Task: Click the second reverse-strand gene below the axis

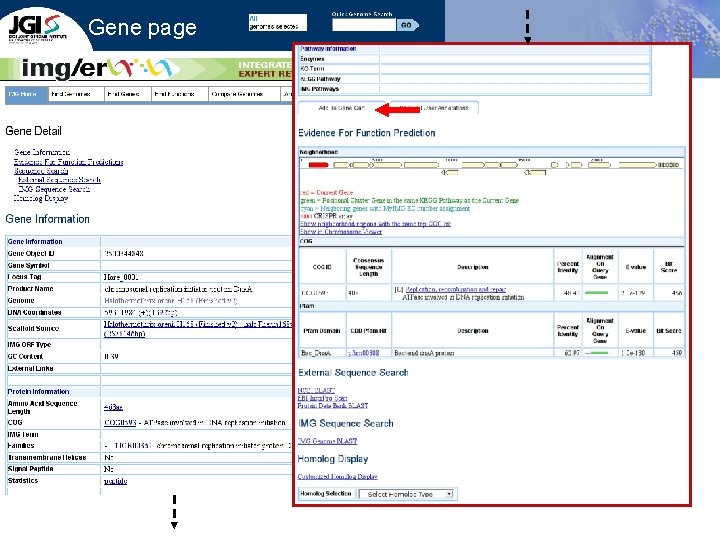Action: (x=535, y=173)
